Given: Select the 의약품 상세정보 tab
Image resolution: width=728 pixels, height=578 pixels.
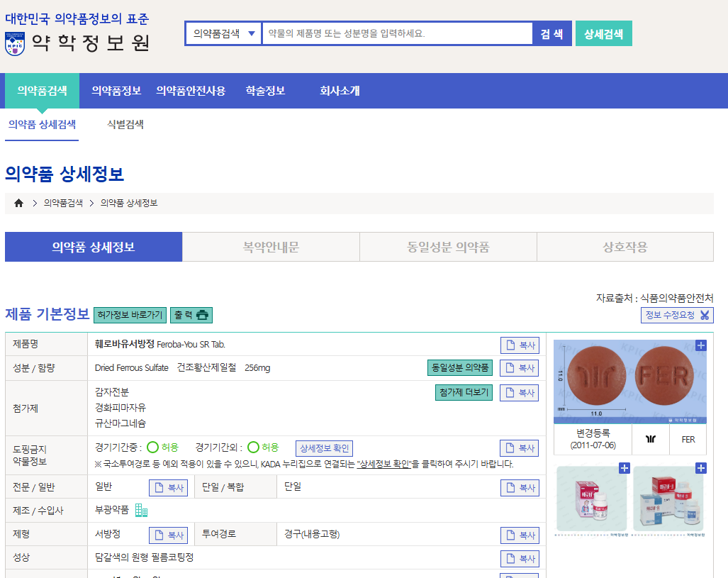Looking at the screenshot, I should (x=94, y=248).
